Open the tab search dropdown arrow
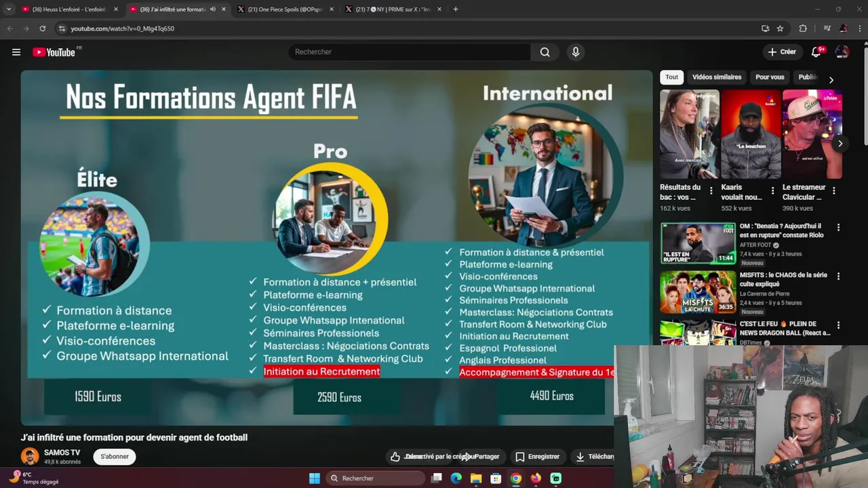 click(x=9, y=9)
